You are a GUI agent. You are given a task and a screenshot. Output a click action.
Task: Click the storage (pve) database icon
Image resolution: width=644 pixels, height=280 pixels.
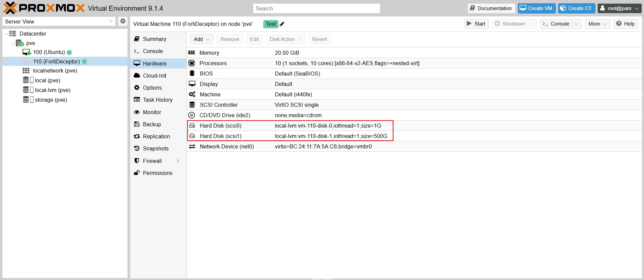pyautogui.click(x=26, y=99)
